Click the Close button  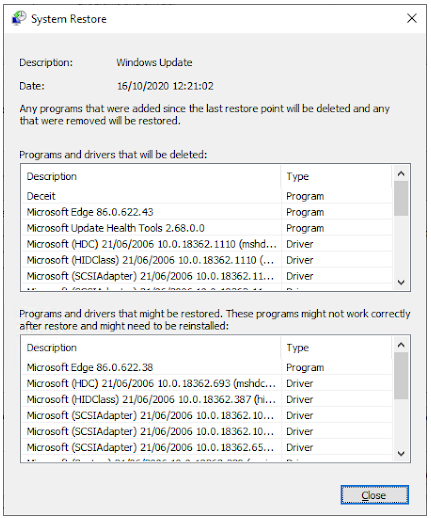(374, 495)
